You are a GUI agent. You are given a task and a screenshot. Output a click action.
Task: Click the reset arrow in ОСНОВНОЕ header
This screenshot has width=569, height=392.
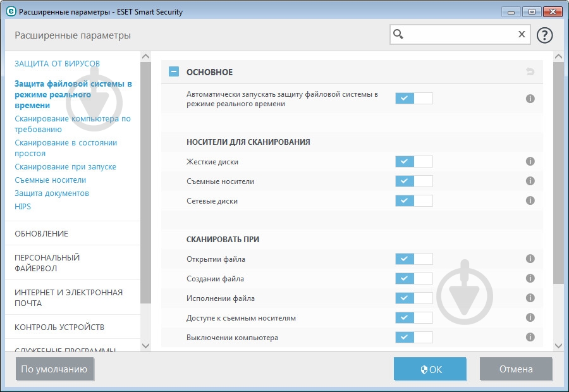tap(530, 73)
